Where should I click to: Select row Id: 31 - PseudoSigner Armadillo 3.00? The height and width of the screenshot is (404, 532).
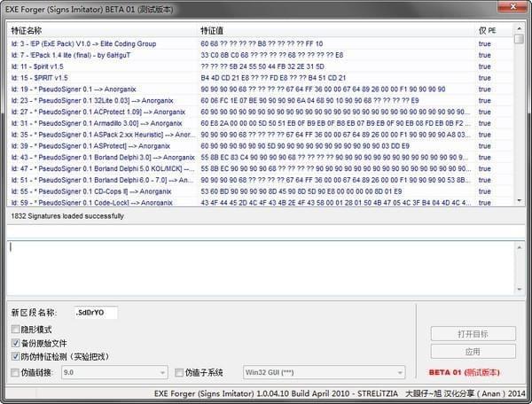coord(260,123)
